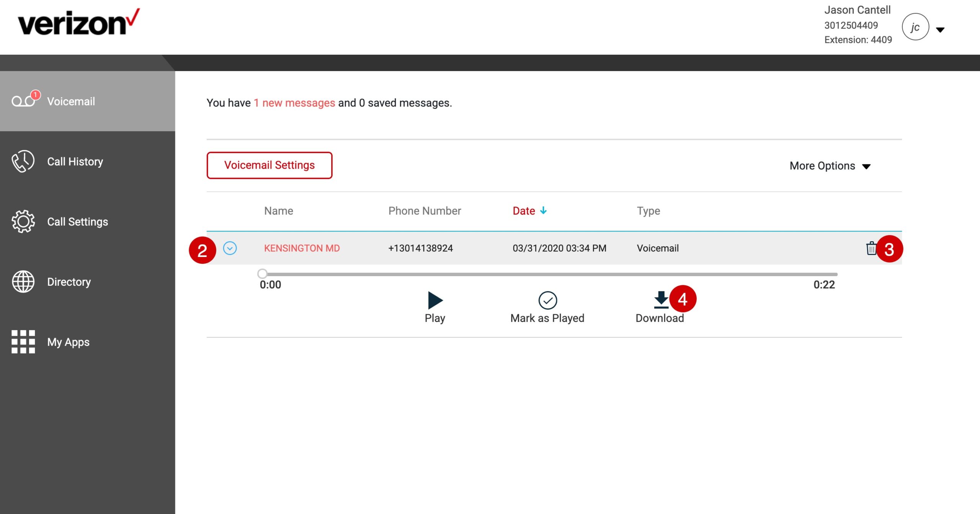The width and height of the screenshot is (980, 514).
Task: Download the voicemail audio file
Action: pyautogui.click(x=660, y=307)
